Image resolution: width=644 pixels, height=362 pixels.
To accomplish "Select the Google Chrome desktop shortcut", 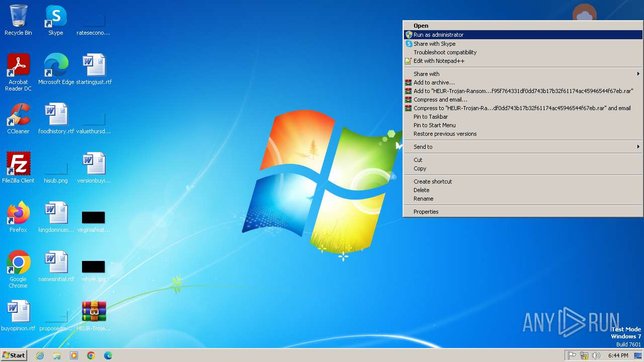I will point(18,269).
